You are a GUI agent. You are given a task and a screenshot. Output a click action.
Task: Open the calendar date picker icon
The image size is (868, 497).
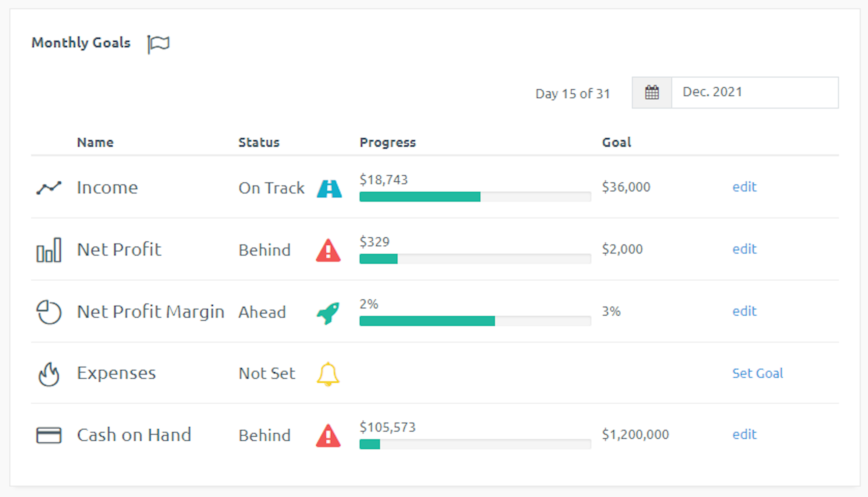coord(651,92)
